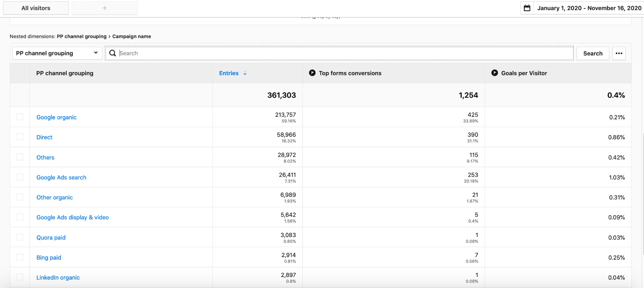
Task: Open the PP channel grouping dropdown
Action: click(57, 53)
